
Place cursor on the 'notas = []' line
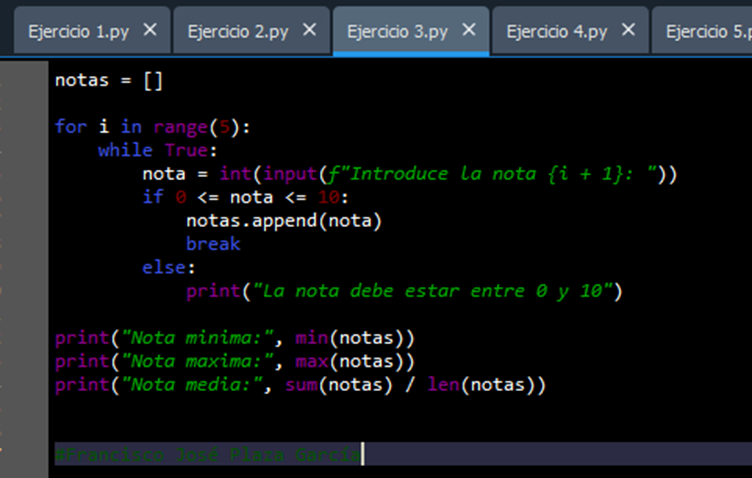point(108,80)
